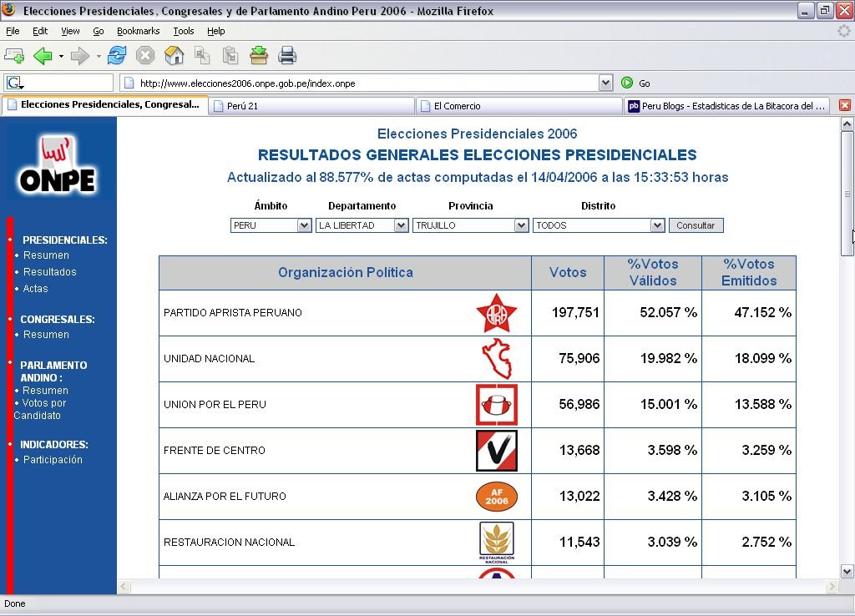This screenshot has width=855, height=616.
Task: Click the Copy toolbar icon
Action: [202, 56]
